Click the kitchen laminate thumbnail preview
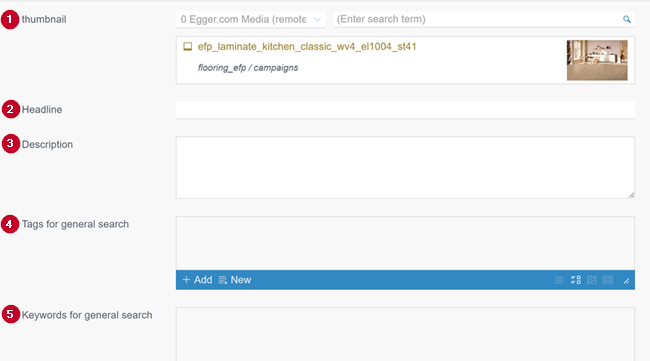 (x=597, y=60)
